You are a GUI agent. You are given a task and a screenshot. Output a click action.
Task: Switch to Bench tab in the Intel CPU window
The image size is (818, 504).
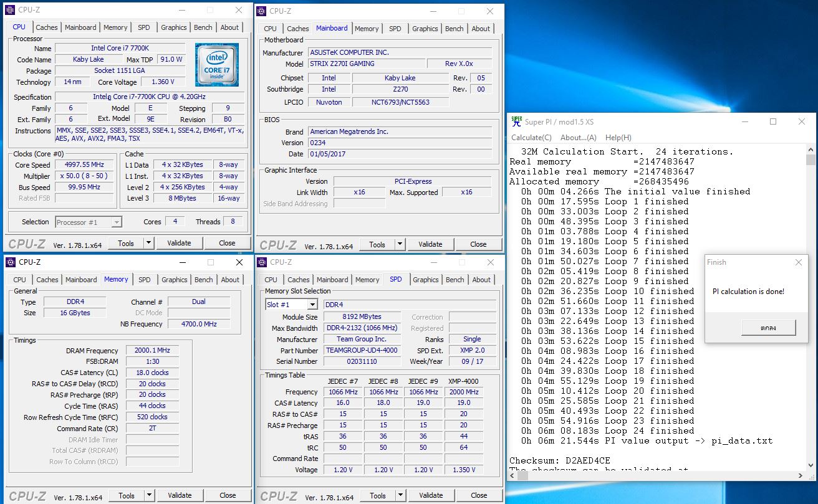click(x=203, y=27)
